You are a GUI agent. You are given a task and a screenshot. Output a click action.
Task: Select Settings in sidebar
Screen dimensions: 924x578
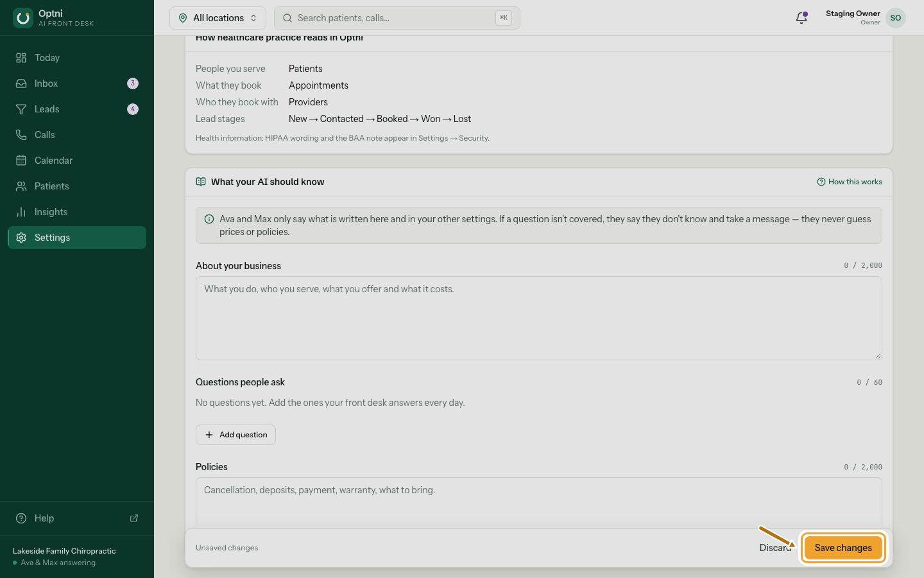tap(77, 238)
